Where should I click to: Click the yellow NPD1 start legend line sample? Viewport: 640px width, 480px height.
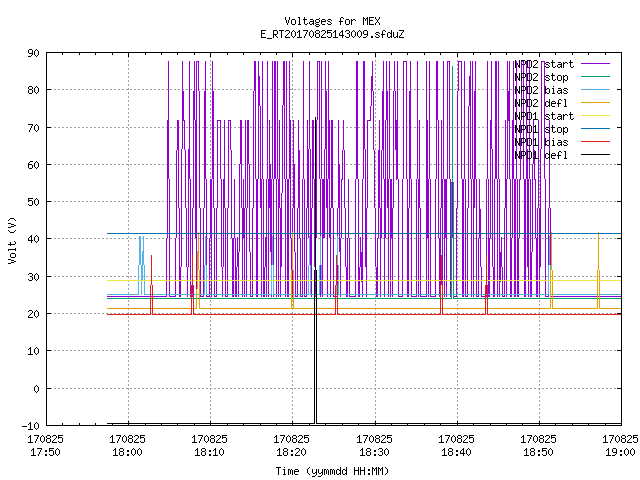coord(595,116)
